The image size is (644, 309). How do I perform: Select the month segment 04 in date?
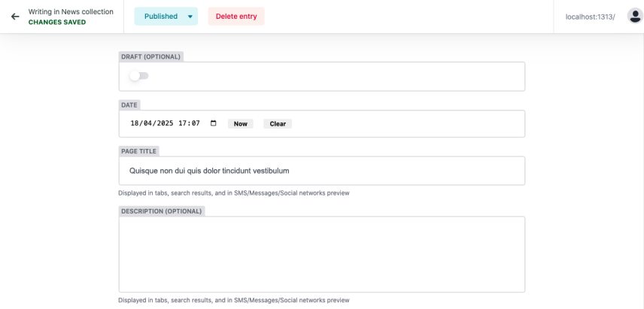(148, 123)
